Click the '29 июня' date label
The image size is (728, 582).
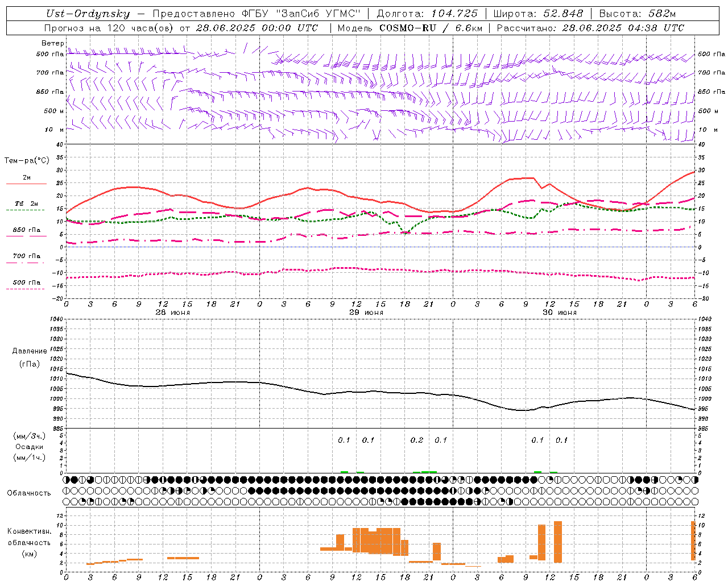[x=366, y=312]
